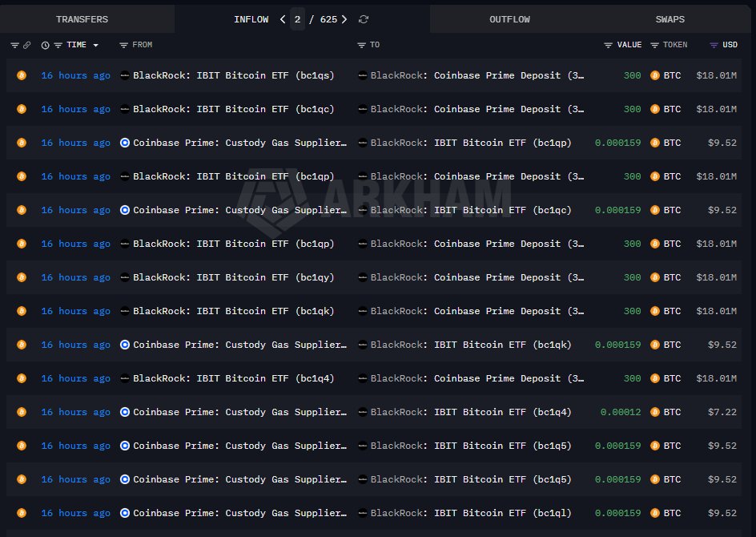The height and width of the screenshot is (537, 756).
Task: Click Bitcoin chain icon of row from bc1qc
Action: pos(22,109)
